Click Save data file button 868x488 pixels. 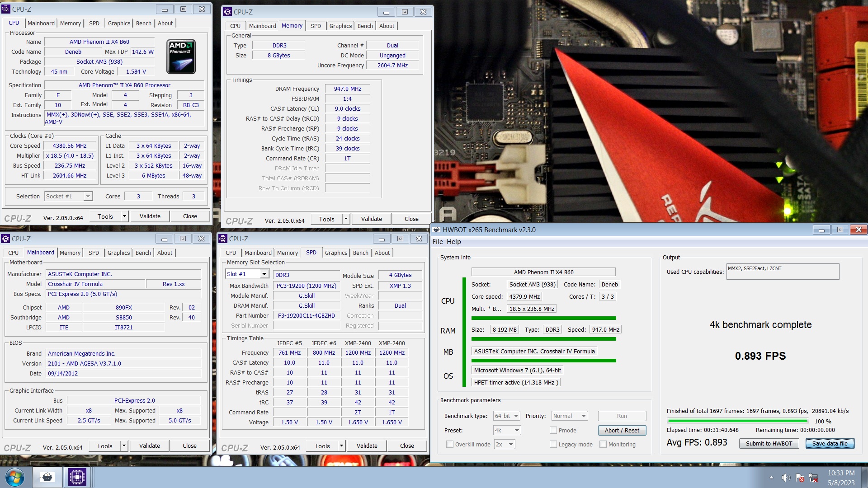(x=830, y=443)
